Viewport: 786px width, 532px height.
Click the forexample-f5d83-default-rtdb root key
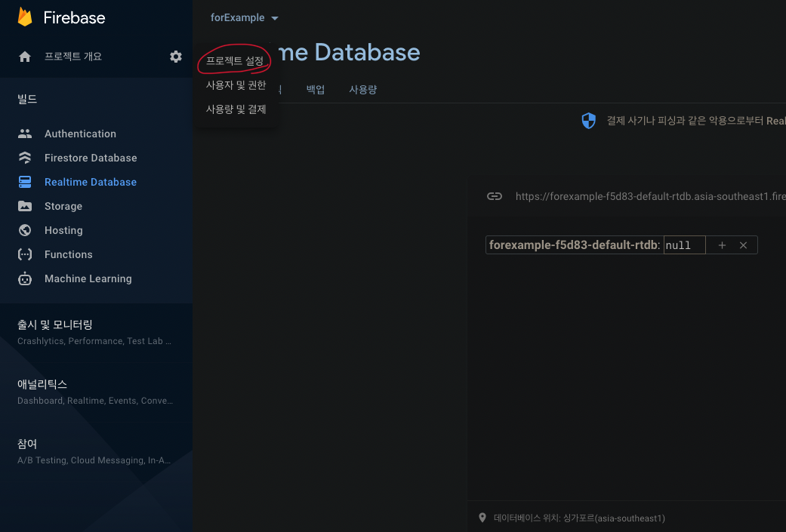point(574,245)
